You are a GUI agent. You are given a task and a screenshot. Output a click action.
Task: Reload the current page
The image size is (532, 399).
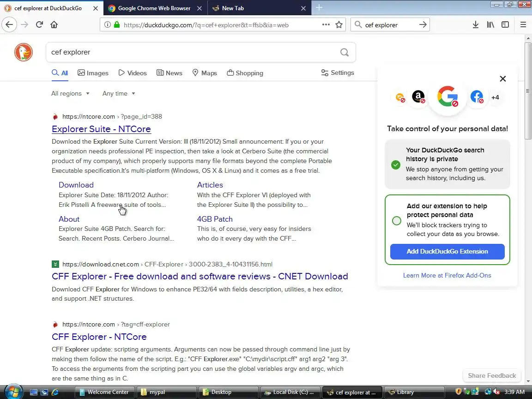pyautogui.click(x=39, y=24)
